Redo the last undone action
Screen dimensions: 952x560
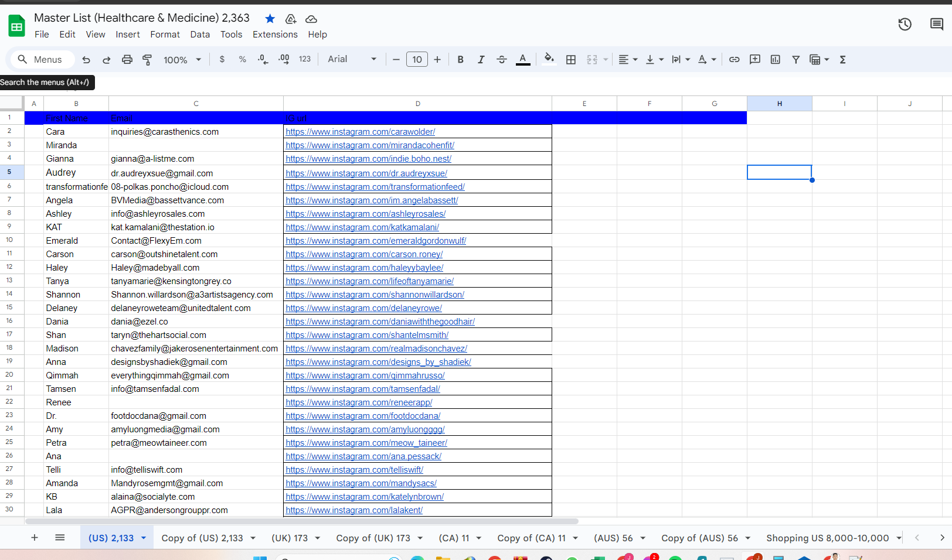pyautogui.click(x=106, y=60)
